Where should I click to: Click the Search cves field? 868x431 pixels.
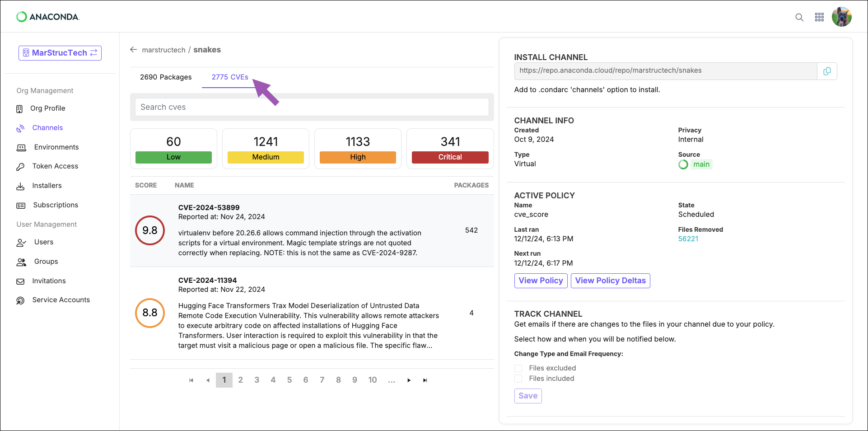click(312, 107)
